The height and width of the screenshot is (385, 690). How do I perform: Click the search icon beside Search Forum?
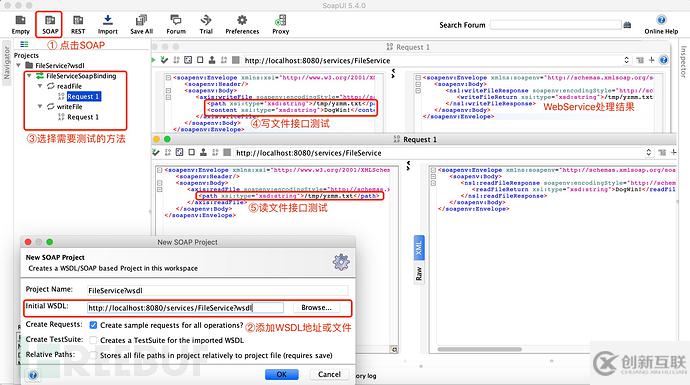coord(628,25)
